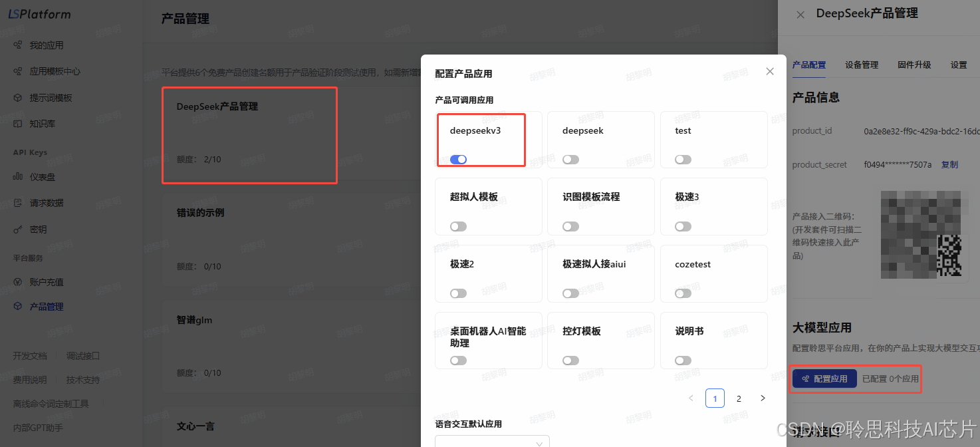980x447 pixels.
Task: Toggle off the deepseekv3 switch
Action: click(x=458, y=160)
